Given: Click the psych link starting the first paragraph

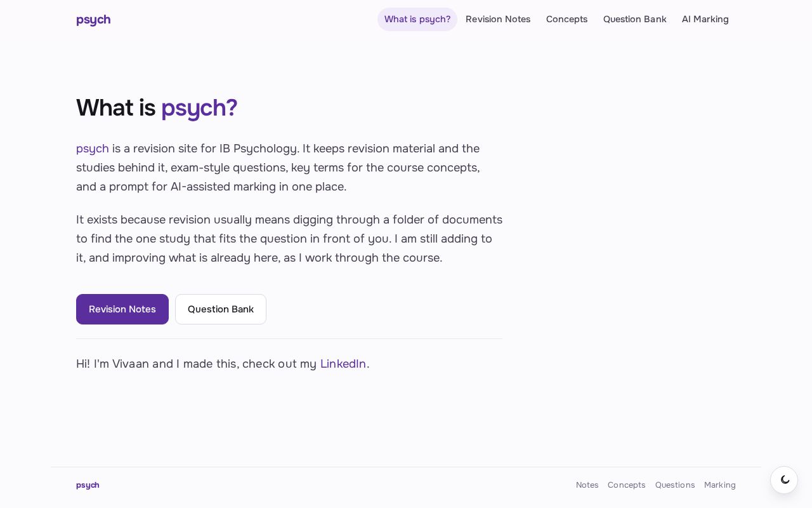Looking at the screenshot, I should coord(93,149).
